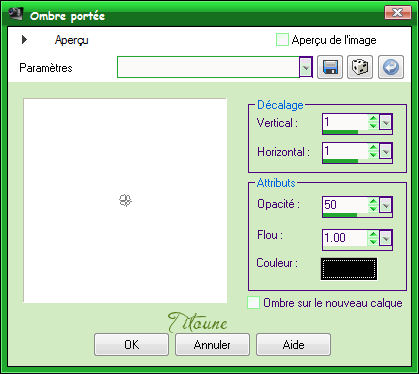419x374 pixels.
Task: Close the Ombre portée dialog
Action: click(x=398, y=13)
